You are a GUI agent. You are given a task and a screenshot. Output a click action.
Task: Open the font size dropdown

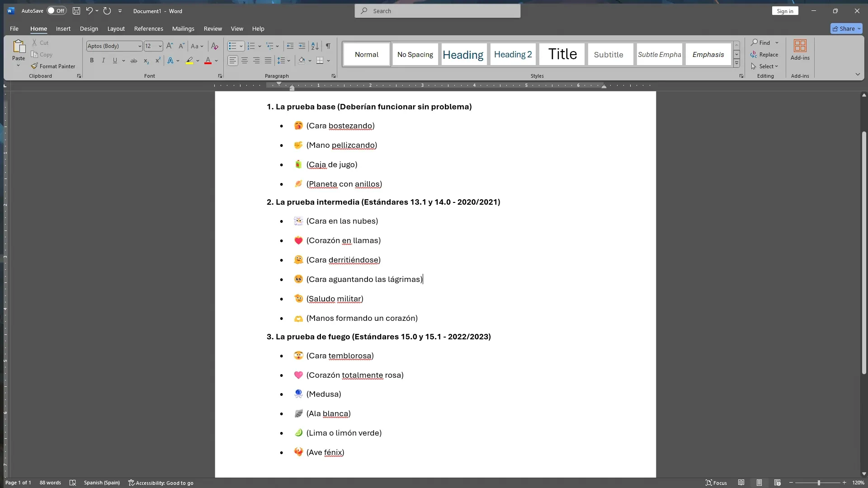pyautogui.click(x=160, y=46)
